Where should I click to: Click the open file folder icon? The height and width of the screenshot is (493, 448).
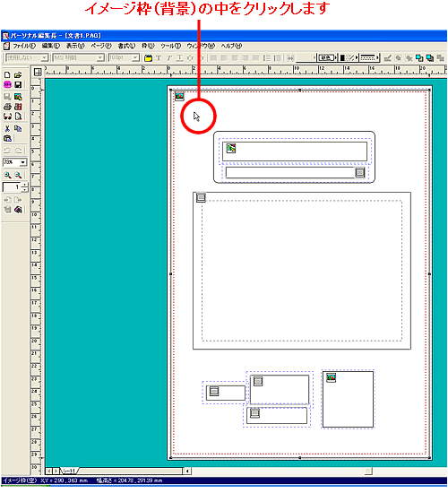tap(18, 74)
